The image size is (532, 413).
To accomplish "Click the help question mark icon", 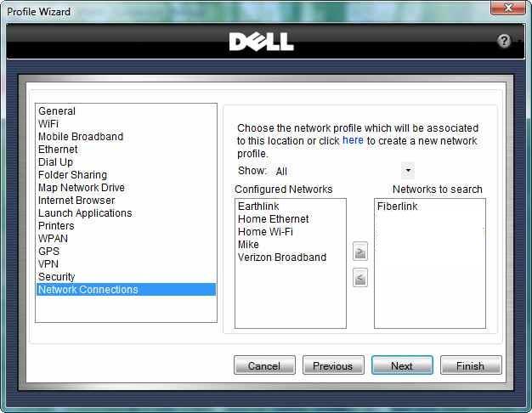I will pyautogui.click(x=504, y=41).
